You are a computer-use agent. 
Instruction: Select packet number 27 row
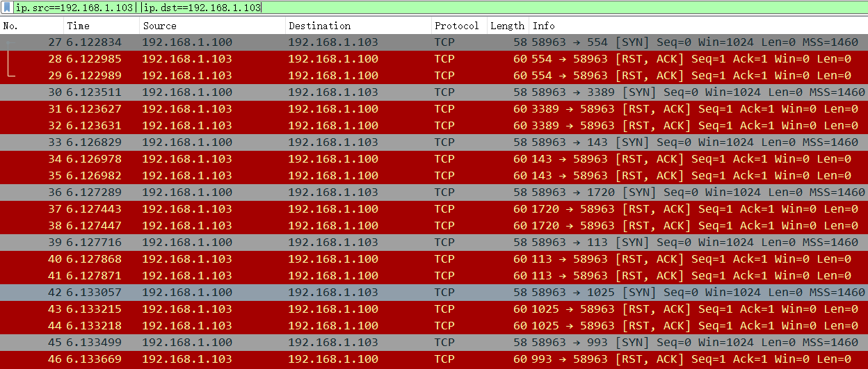point(434,42)
